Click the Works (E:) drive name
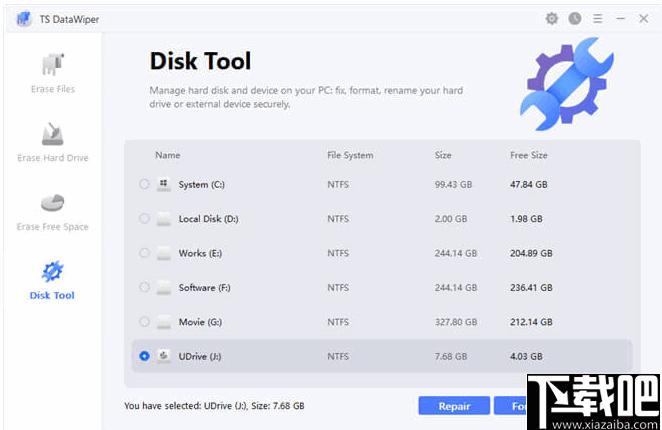This screenshot has width=662, height=430. click(x=200, y=253)
